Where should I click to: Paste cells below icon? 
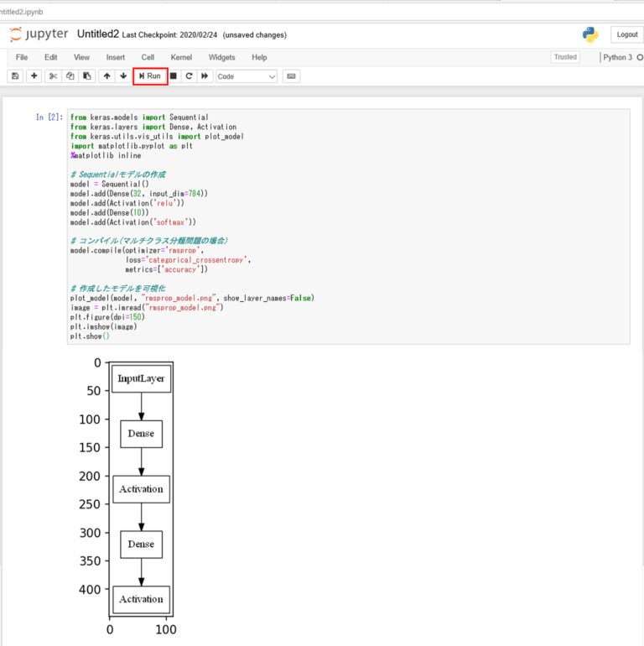coord(87,76)
